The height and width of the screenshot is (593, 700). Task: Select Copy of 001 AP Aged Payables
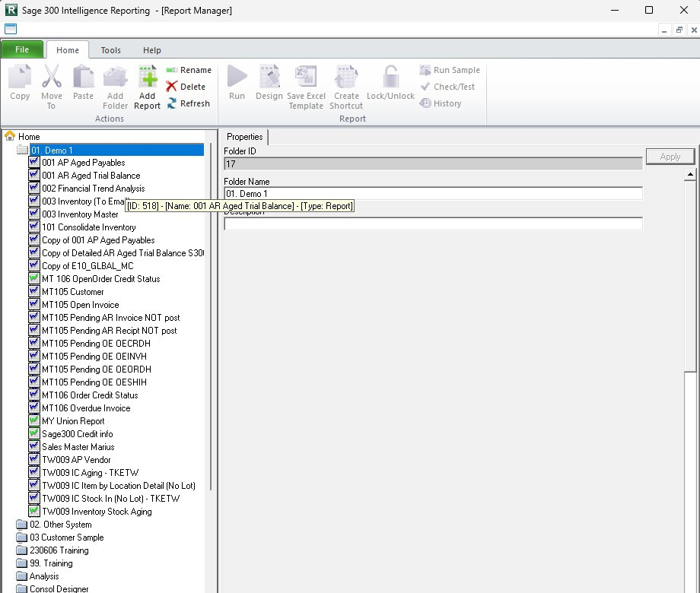tap(98, 240)
